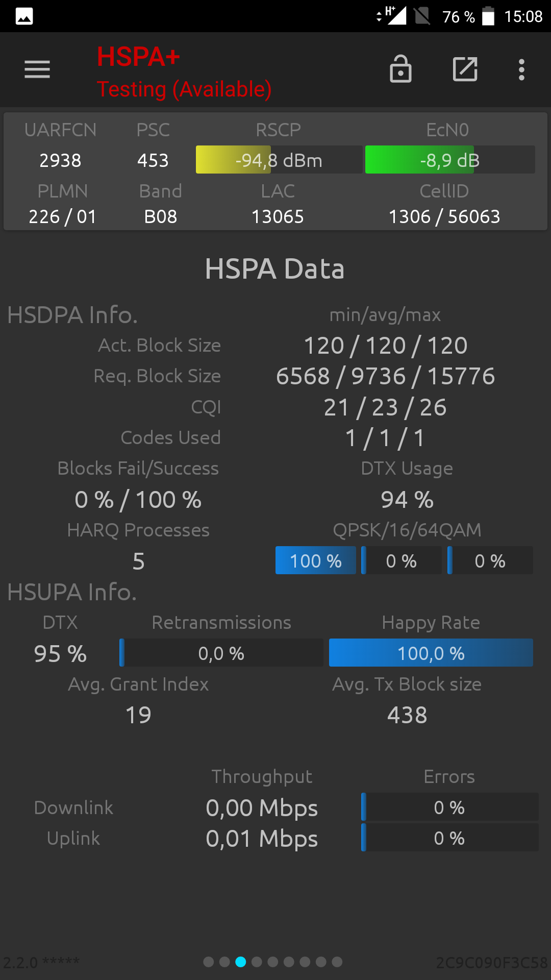Tap the Retransmissions 0,0 % bar
Image resolution: width=551 pixels, height=980 pixels.
pyautogui.click(x=221, y=653)
